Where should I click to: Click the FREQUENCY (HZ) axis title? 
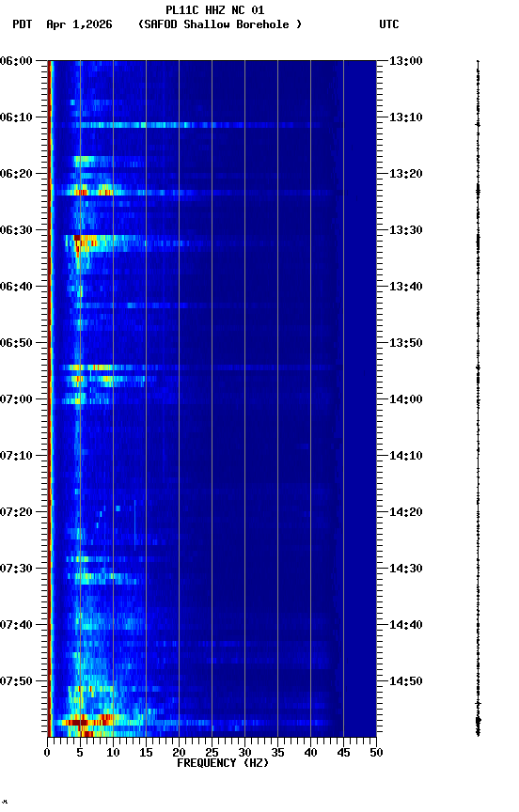click(x=223, y=763)
